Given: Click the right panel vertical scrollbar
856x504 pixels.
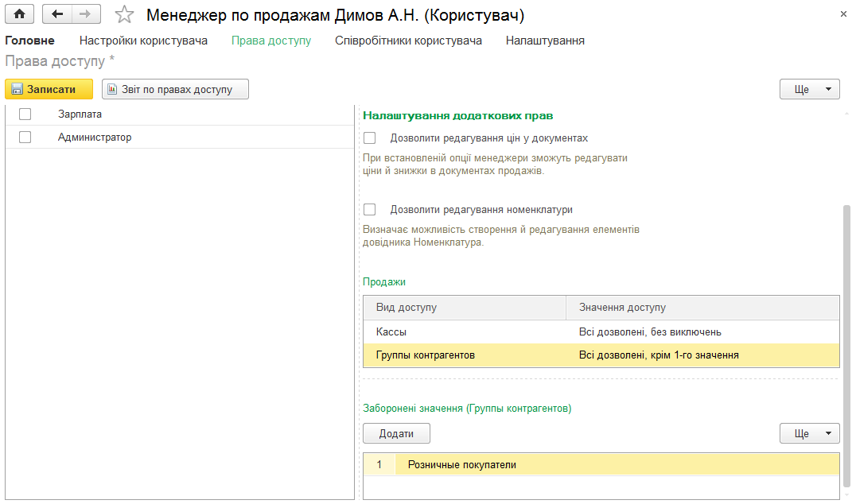Looking at the screenshot, I should pyautogui.click(x=846, y=346).
